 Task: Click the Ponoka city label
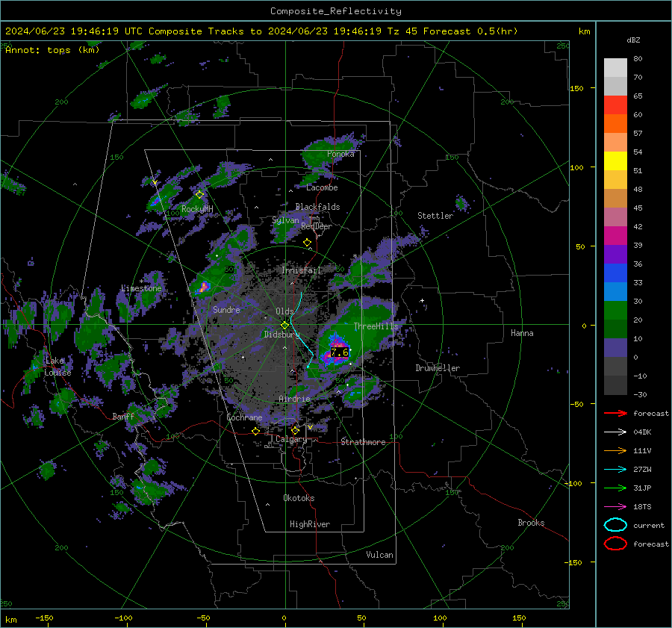[340, 154]
